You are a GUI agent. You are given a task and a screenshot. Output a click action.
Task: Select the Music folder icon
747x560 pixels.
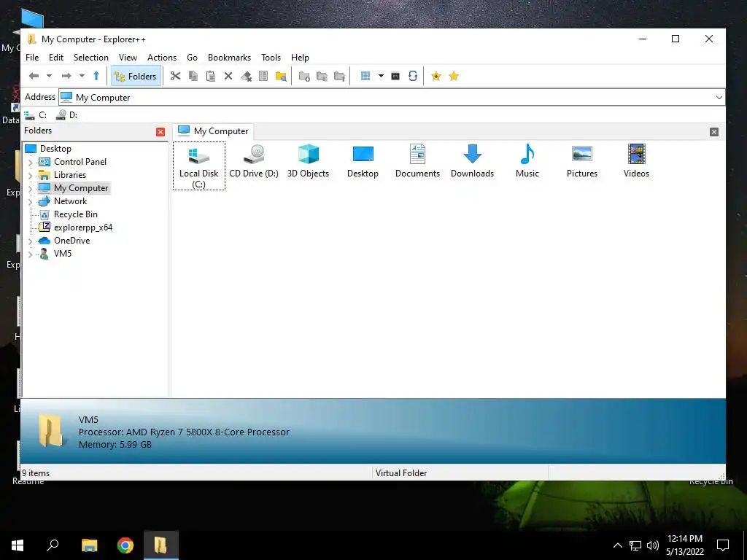[527, 162]
